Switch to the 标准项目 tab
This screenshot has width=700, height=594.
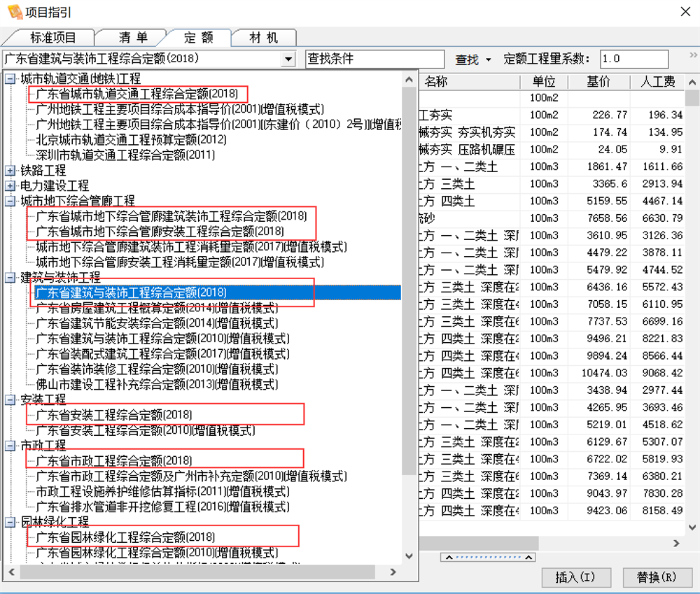coord(52,38)
